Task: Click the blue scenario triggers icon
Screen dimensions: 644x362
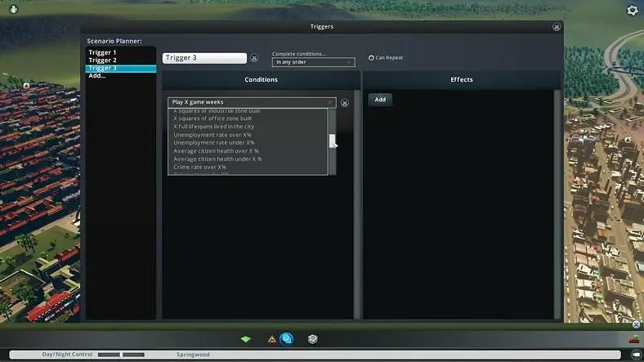Action: click(x=287, y=339)
